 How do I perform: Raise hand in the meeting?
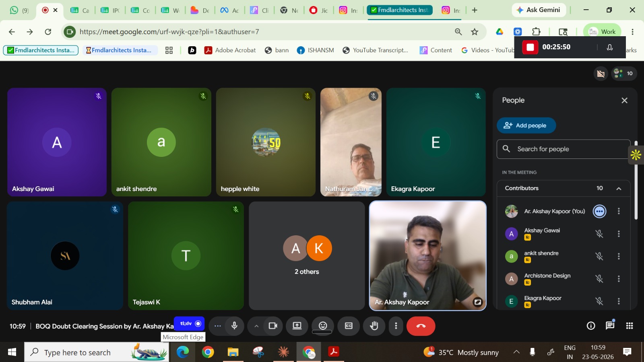pos(374,326)
